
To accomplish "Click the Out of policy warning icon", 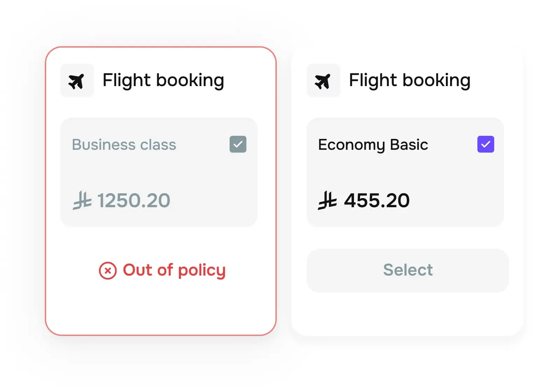I will point(108,270).
